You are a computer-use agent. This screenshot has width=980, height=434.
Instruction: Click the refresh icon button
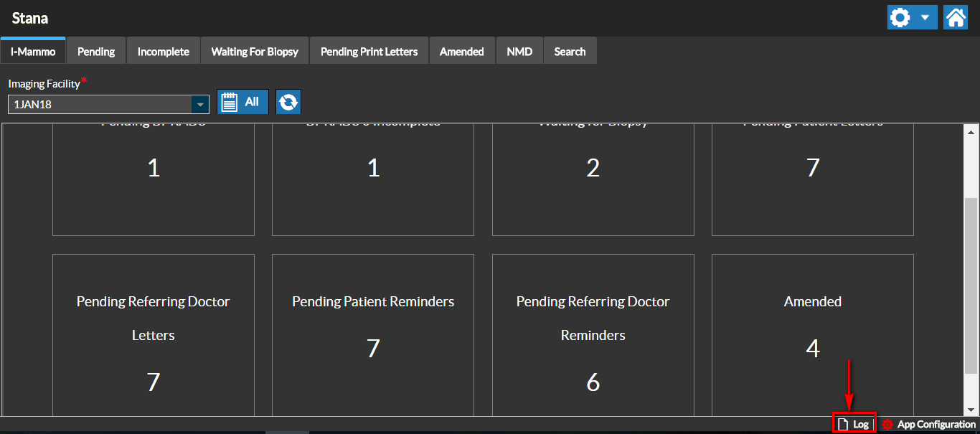[x=288, y=103]
